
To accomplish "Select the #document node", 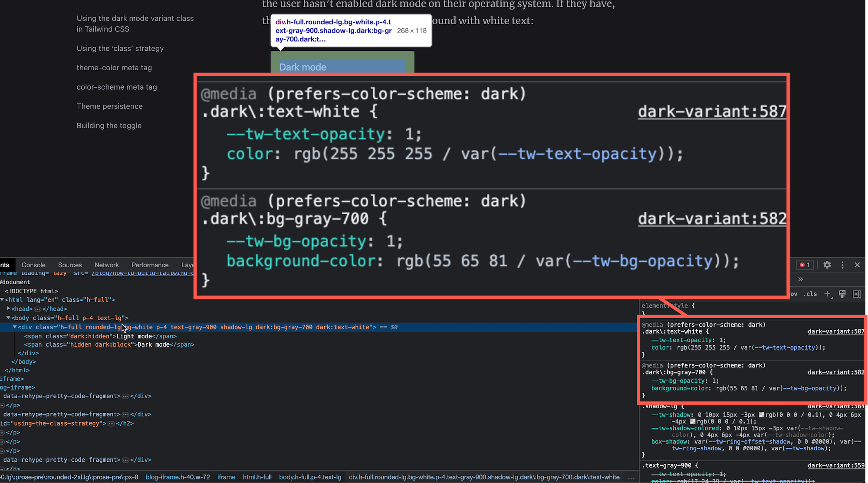I will 15,282.
